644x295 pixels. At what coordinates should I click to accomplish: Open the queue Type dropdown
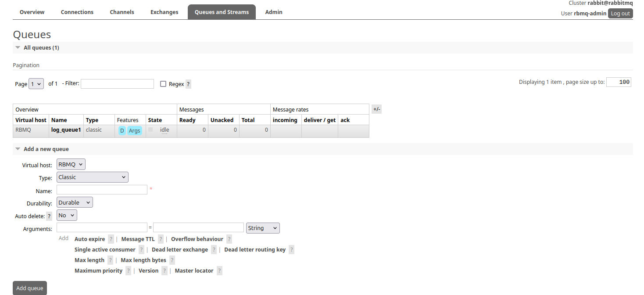coord(93,177)
